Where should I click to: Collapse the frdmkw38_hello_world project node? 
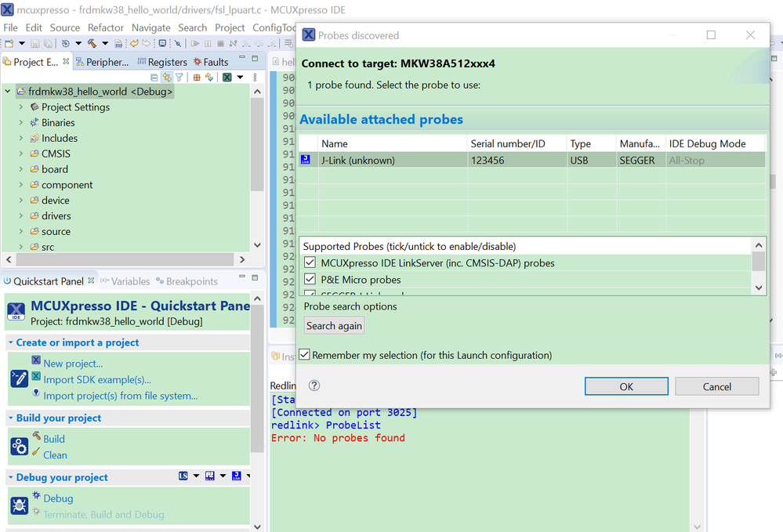coord(8,92)
